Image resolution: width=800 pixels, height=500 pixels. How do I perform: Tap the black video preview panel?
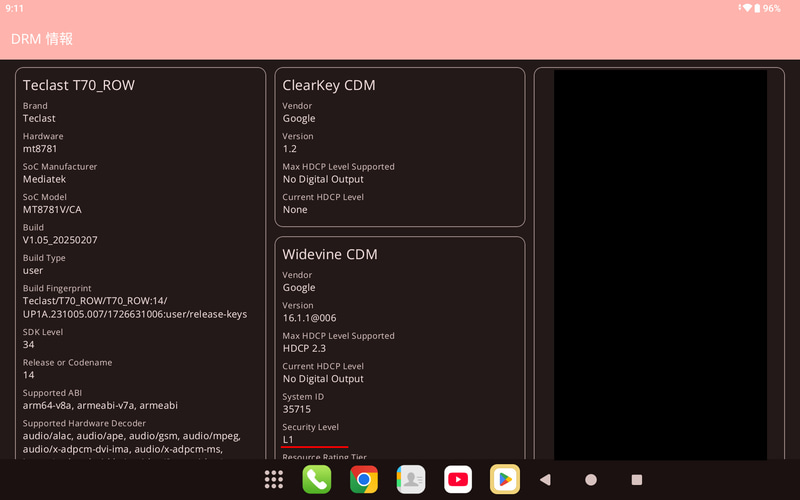point(660,265)
